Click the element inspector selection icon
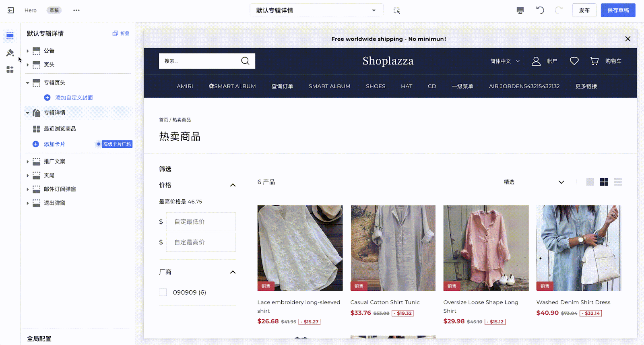Image resolution: width=644 pixels, height=345 pixels. click(x=396, y=10)
